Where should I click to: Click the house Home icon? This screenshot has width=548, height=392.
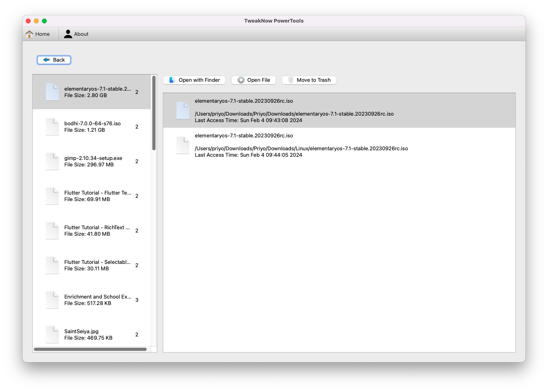click(29, 34)
